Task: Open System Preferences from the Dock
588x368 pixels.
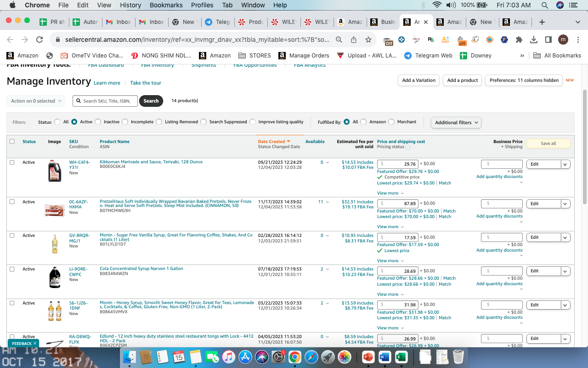Action: coord(278,357)
